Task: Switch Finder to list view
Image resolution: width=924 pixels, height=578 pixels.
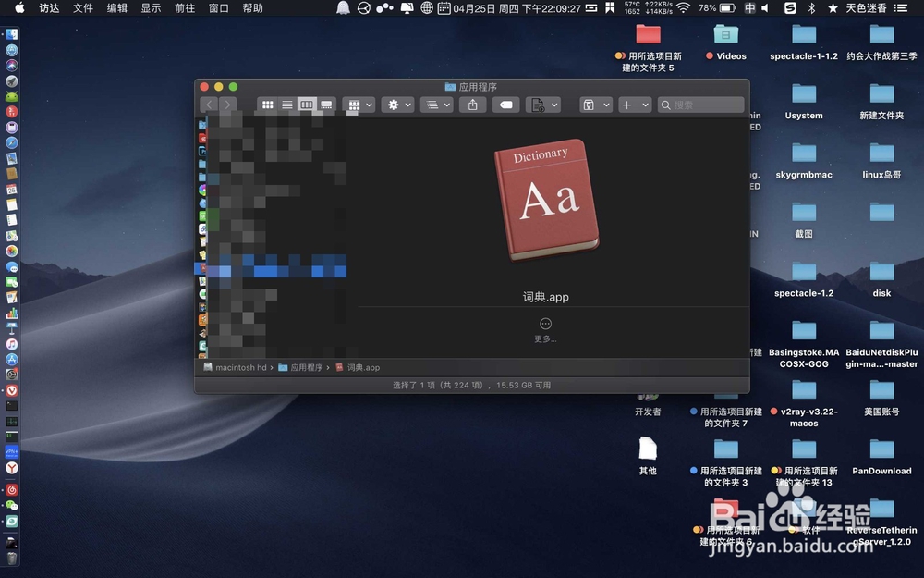Action: pyautogui.click(x=287, y=105)
